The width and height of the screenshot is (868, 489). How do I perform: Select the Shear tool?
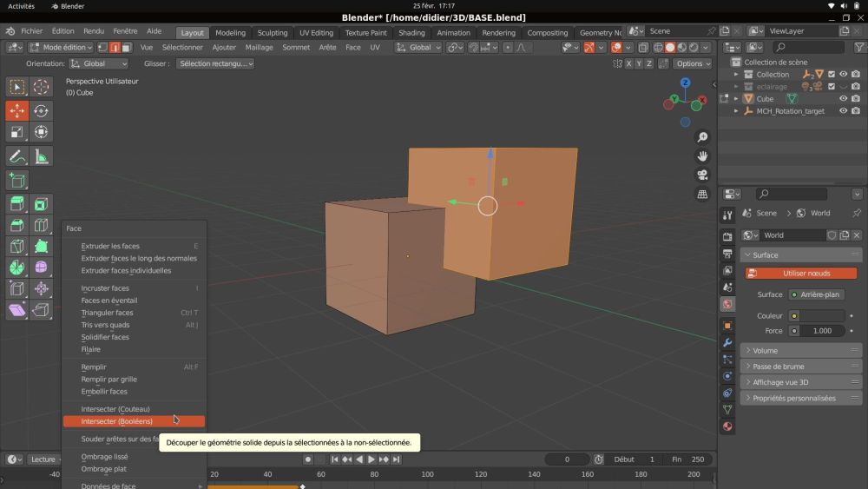[16, 310]
